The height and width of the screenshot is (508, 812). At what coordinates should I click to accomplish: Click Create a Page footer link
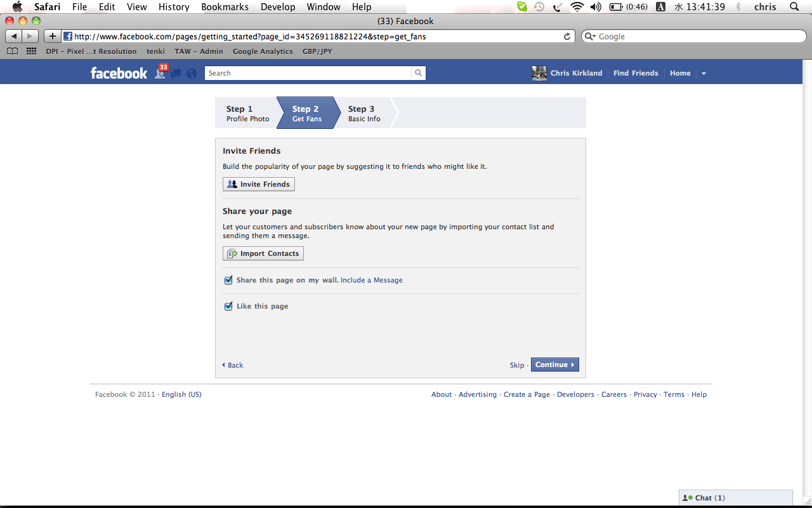pyautogui.click(x=527, y=394)
